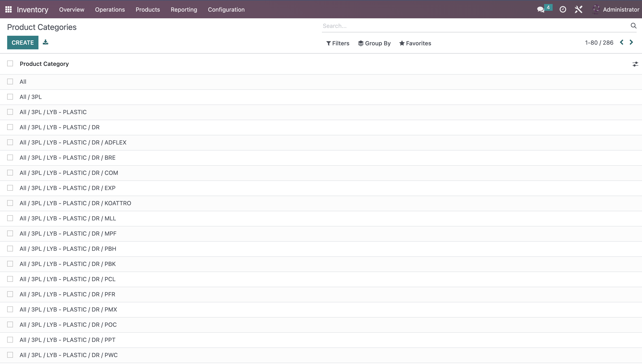The height and width of the screenshot is (364, 642).
Task: Sort by Product Category column header
Action: click(x=44, y=64)
